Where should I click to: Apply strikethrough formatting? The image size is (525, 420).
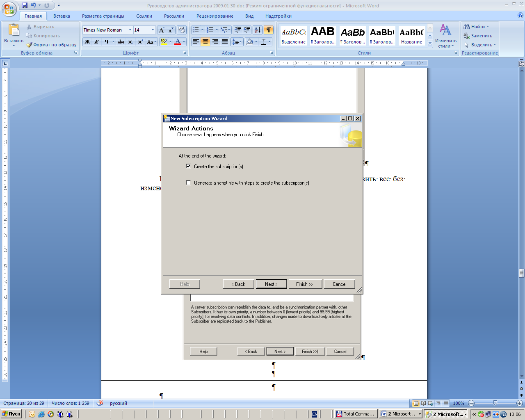[121, 42]
